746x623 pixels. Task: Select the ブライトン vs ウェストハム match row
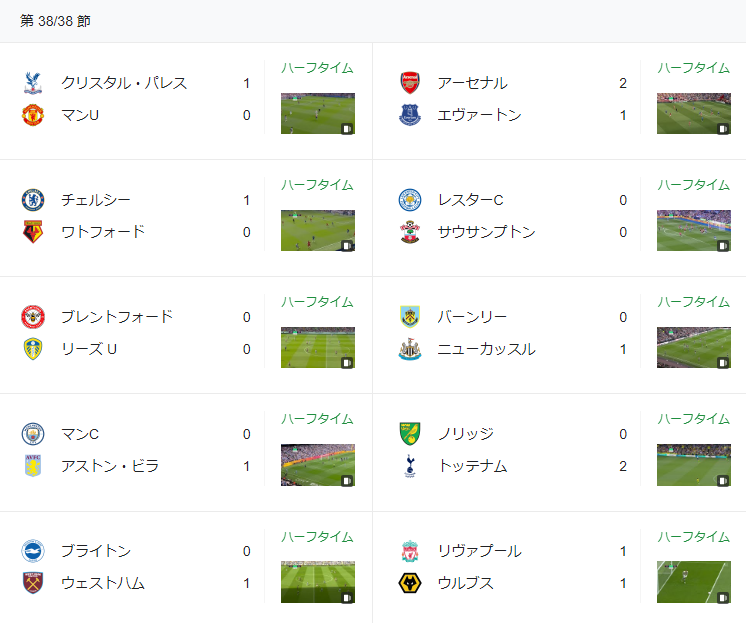coord(140,567)
